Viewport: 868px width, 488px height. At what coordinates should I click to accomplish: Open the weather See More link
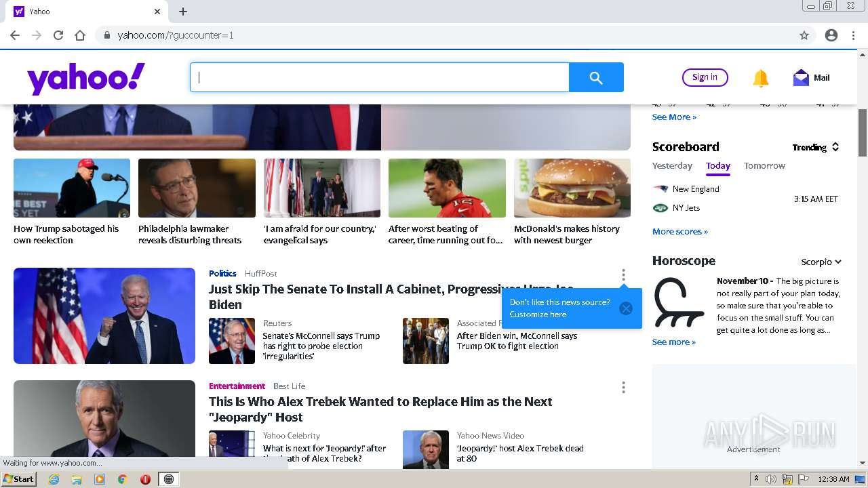point(674,117)
